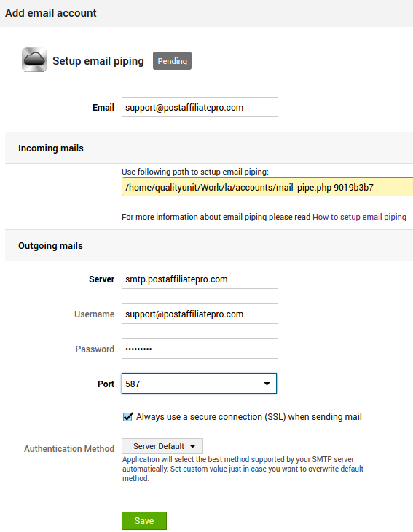Click the authentication method help description
The height and width of the screenshot is (532, 413).
243,469
